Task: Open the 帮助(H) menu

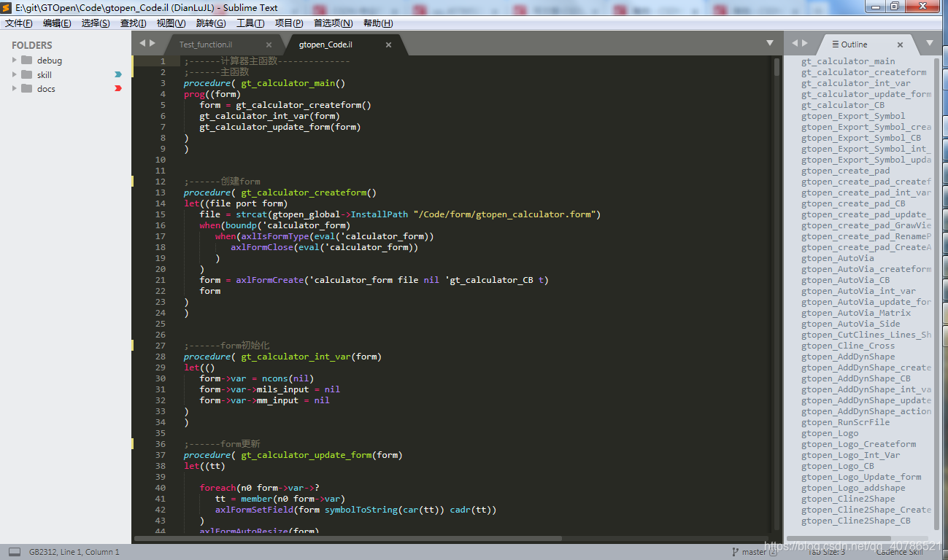Action: (377, 23)
